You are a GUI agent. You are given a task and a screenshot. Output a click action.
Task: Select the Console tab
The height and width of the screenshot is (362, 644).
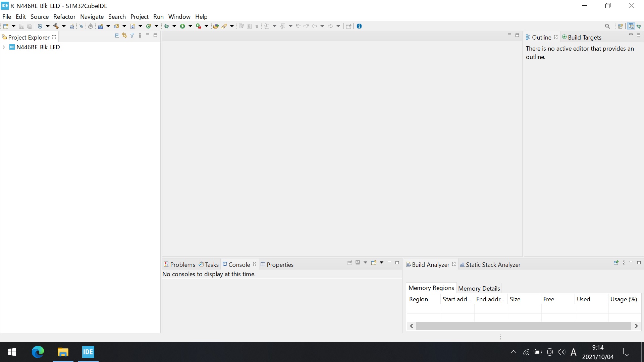239,264
